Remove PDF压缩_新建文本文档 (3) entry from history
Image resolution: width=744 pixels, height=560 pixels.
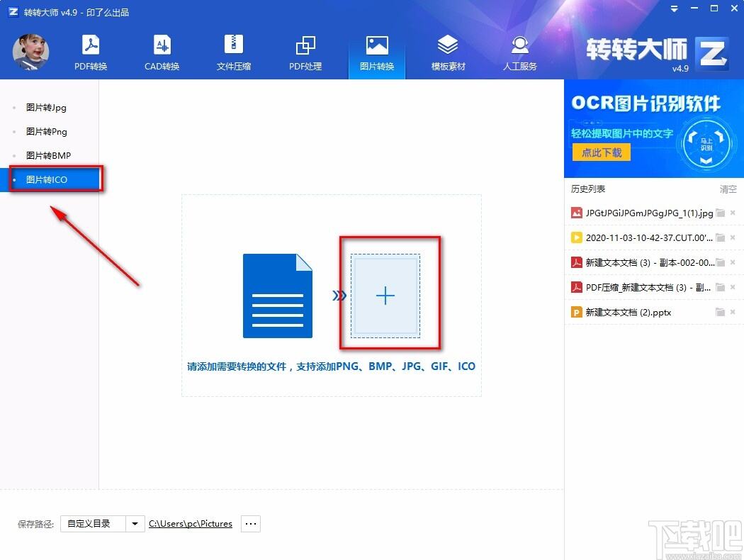733,287
